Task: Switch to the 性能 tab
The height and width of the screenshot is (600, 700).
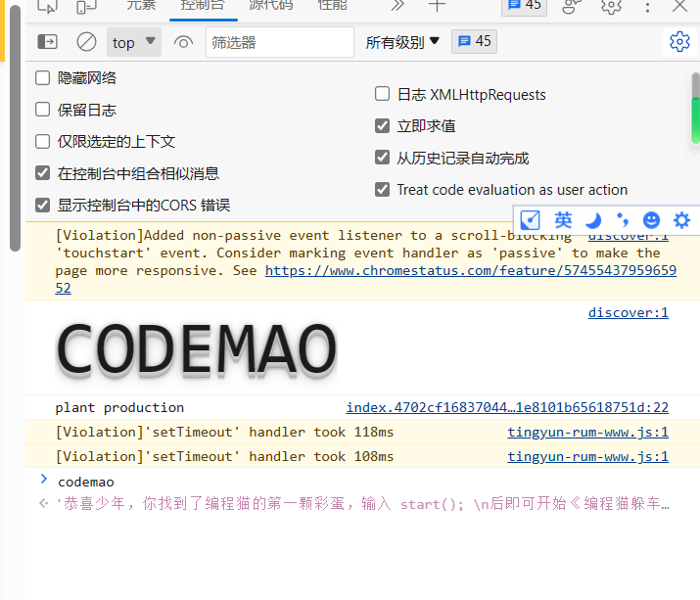Action: coord(333,6)
